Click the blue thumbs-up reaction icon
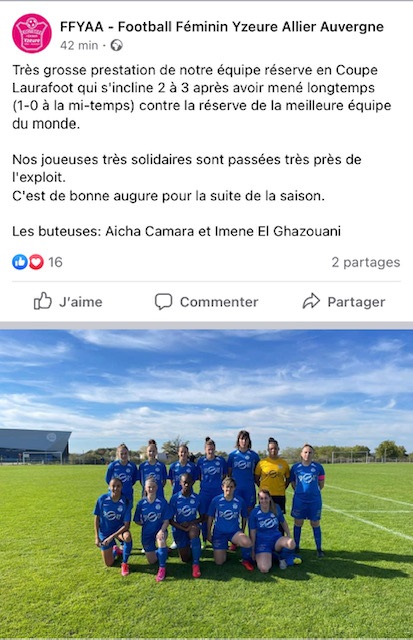 pyautogui.click(x=20, y=262)
